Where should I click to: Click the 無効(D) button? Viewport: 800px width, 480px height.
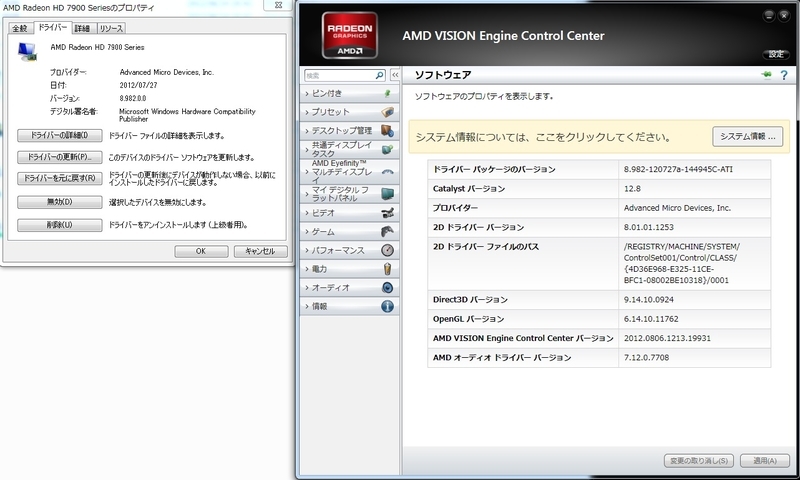click(60, 202)
